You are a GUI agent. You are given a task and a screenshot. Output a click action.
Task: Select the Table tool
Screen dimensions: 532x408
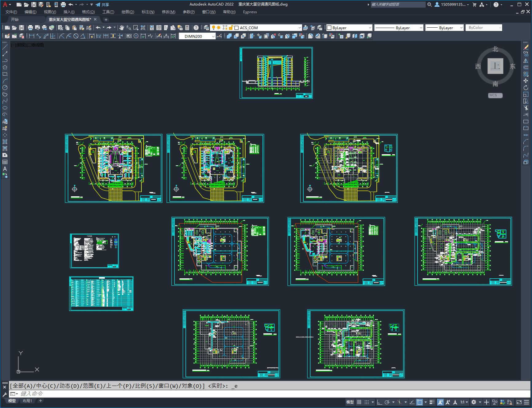click(x=5, y=162)
